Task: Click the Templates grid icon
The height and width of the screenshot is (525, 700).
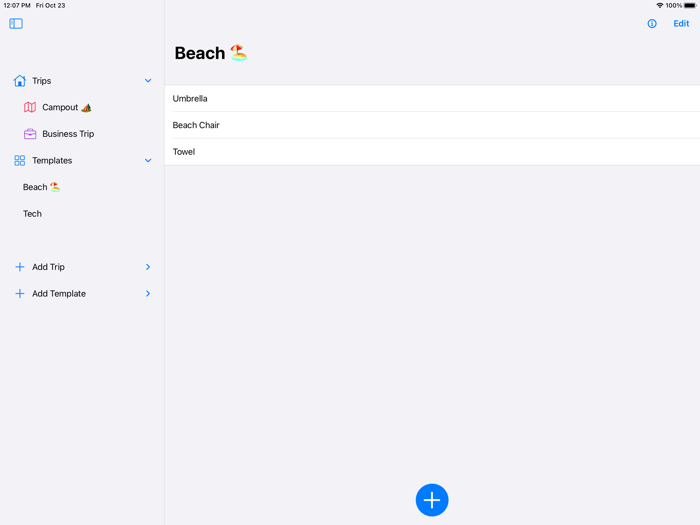Action: 20,161
